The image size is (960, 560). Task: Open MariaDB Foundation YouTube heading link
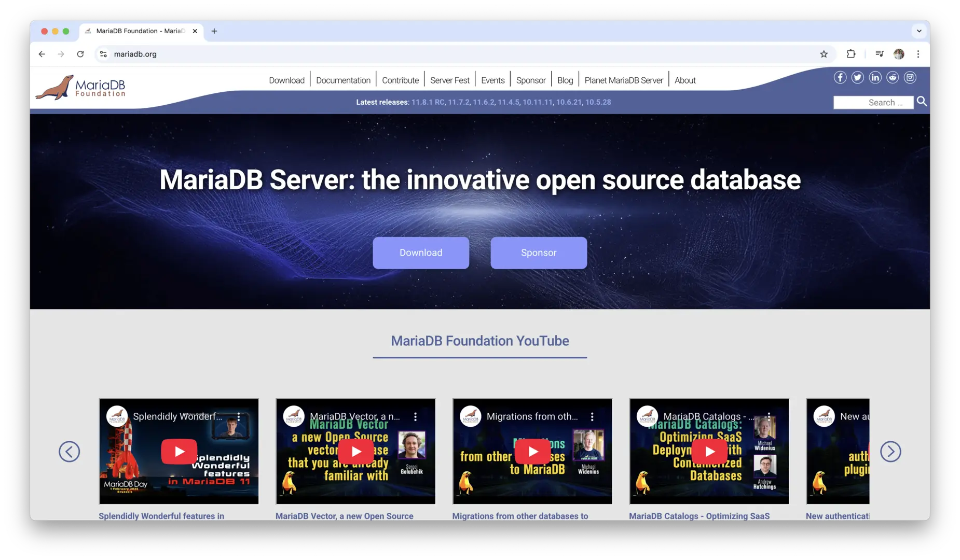[x=480, y=341]
